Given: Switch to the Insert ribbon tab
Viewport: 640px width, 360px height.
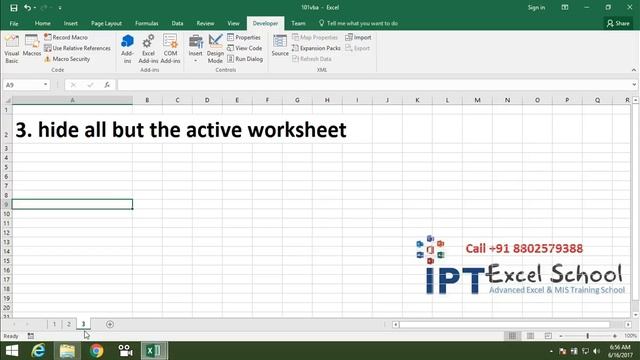Looking at the screenshot, I should (x=71, y=23).
